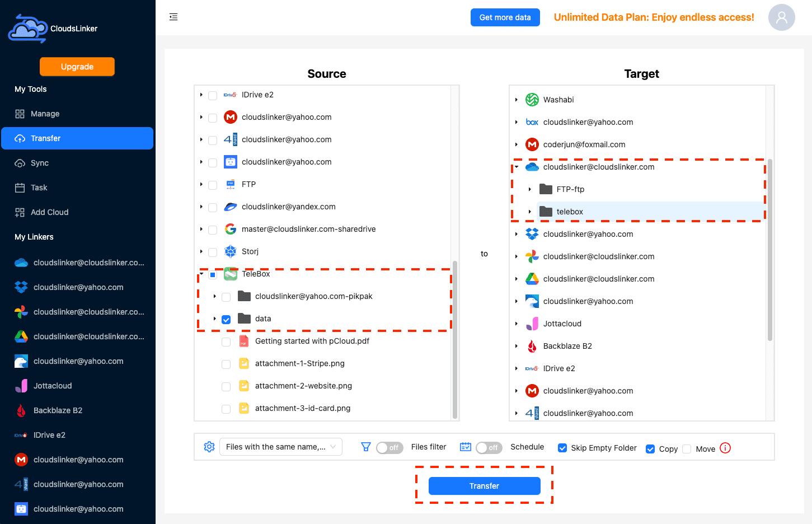This screenshot has width=812, height=524.
Task: Click the CloudsLinker cloud logo
Action: coord(27,29)
